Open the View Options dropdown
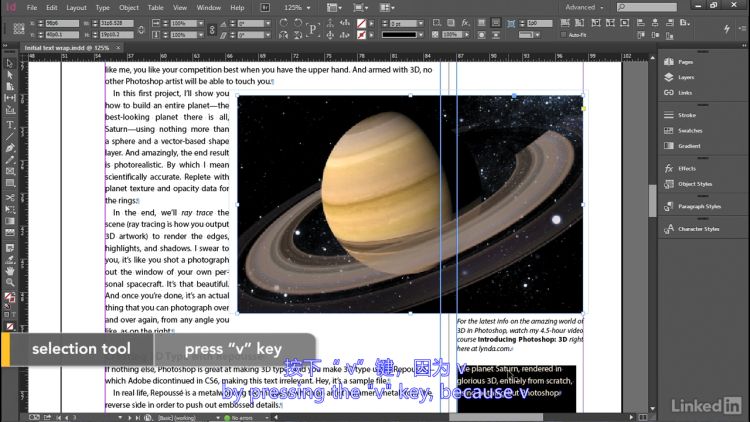 click(x=334, y=7)
